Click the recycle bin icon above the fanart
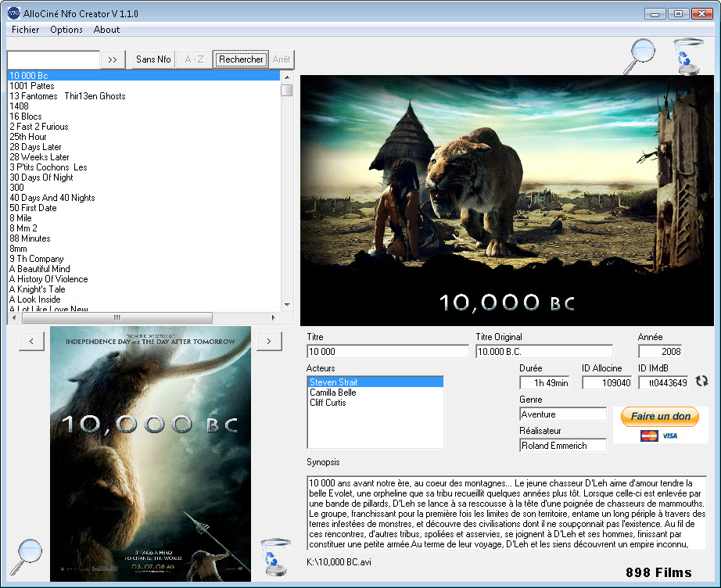721x588 pixels. 687,56
